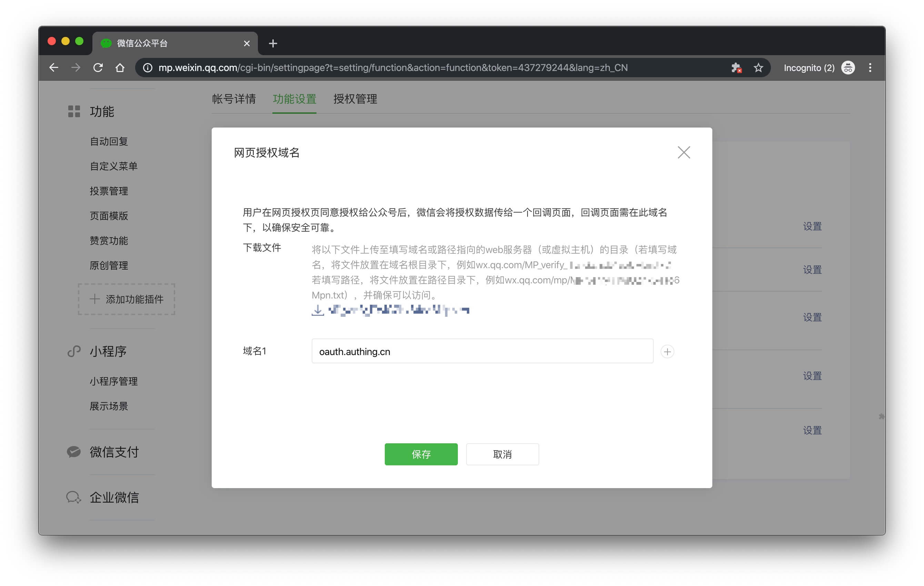The height and width of the screenshot is (586, 924).
Task: Open 自定义菜单 in the sidebar
Action: pyautogui.click(x=113, y=166)
